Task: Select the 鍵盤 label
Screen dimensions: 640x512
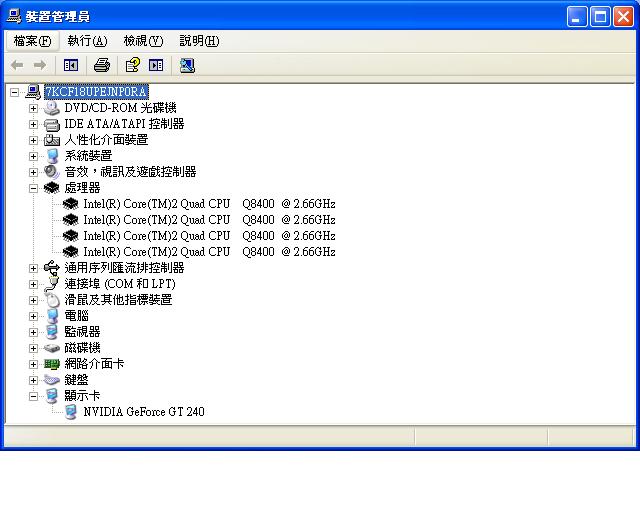Action: pos(76,380)
